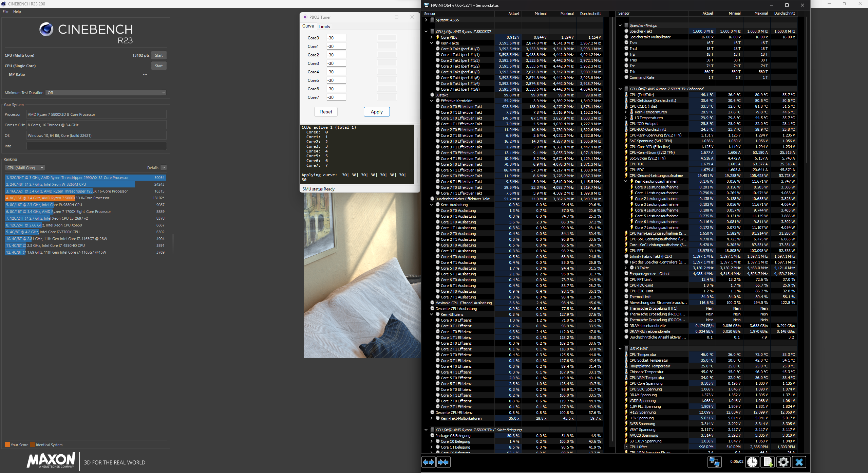Click the PBO2 Tuner log scrollbar

[x=417, y=154]
